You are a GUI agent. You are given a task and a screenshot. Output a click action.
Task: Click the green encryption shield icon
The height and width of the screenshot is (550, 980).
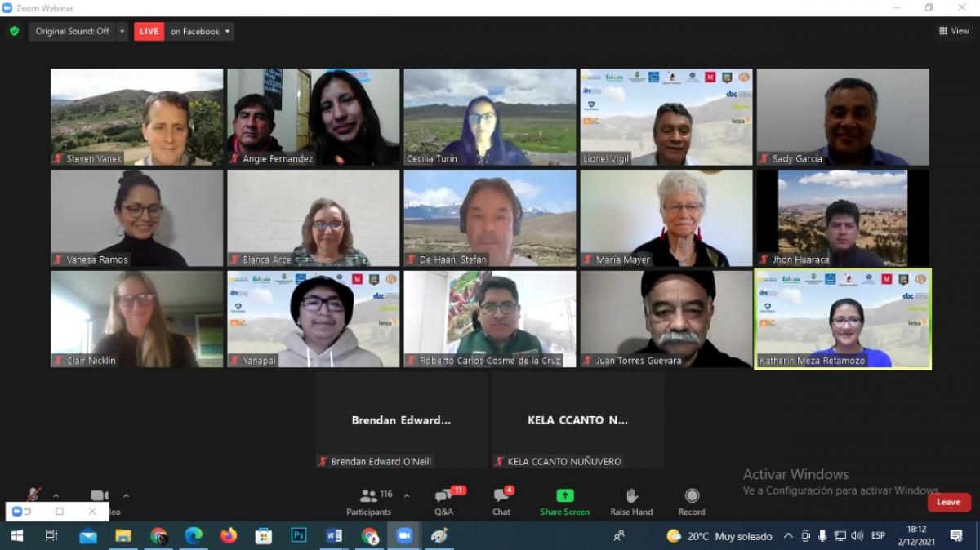click(x=14, y=31)
